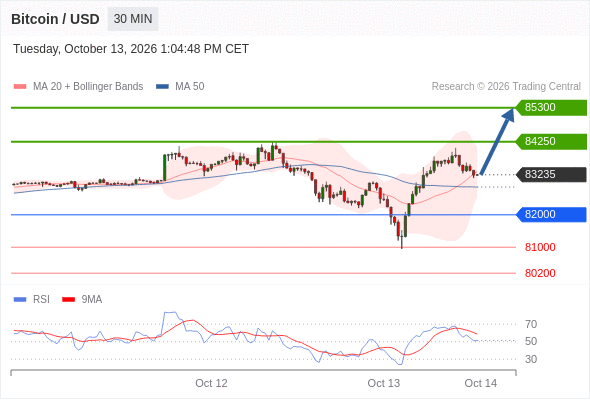Click the 'RSI' legend label
Screen dimensions: 590x400
[41, 300]
